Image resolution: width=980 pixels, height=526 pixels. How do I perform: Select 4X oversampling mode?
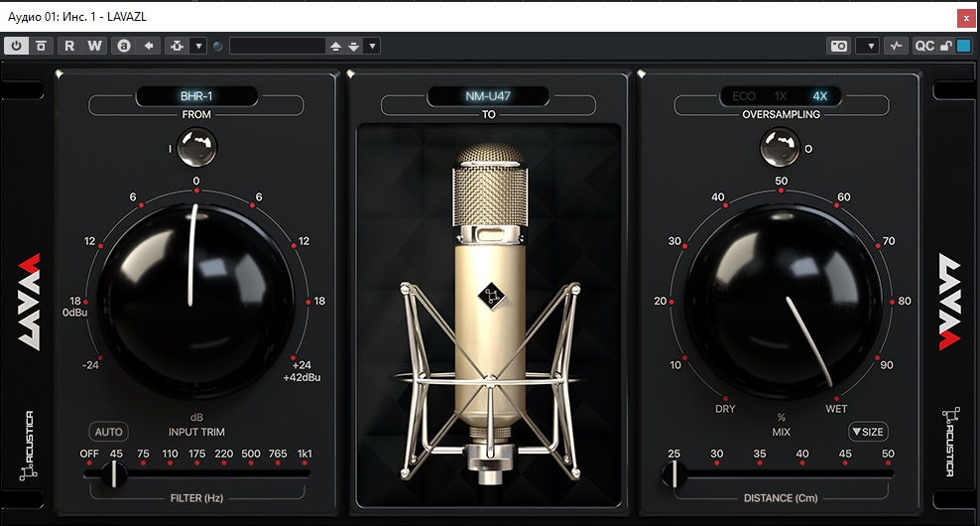pos(820,96)
